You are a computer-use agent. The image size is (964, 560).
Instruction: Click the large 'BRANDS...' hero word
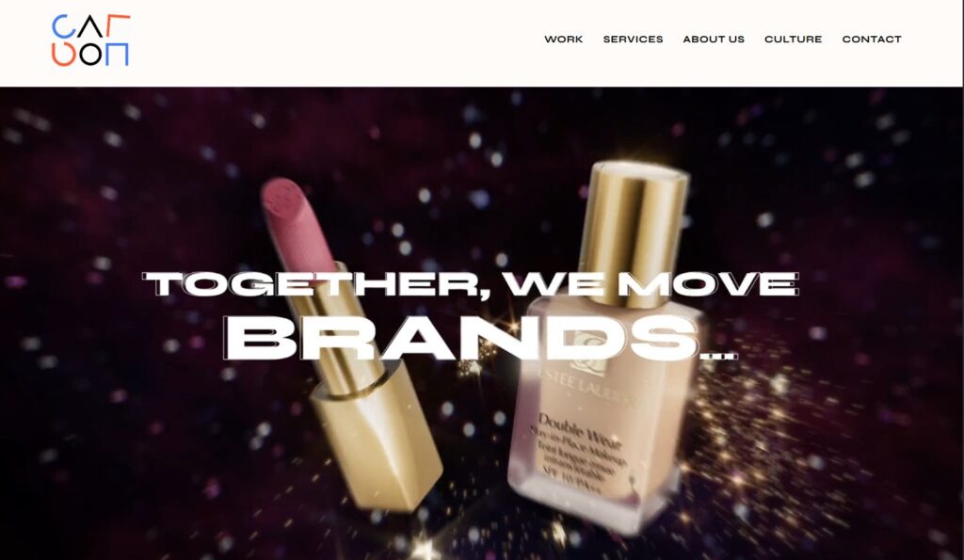(x=480, y=338)
